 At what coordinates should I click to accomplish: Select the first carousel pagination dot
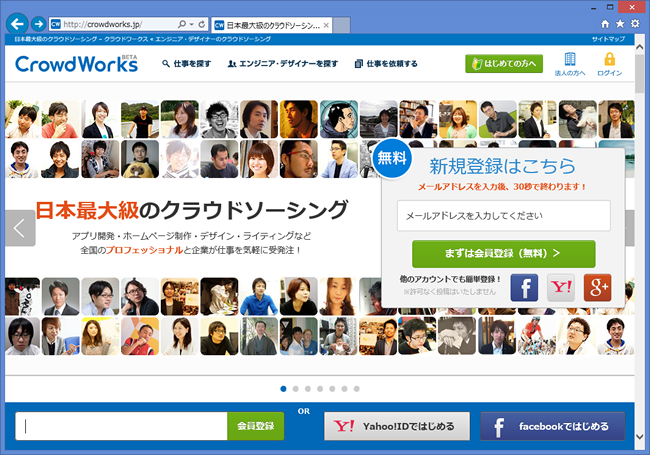point(284,388)
